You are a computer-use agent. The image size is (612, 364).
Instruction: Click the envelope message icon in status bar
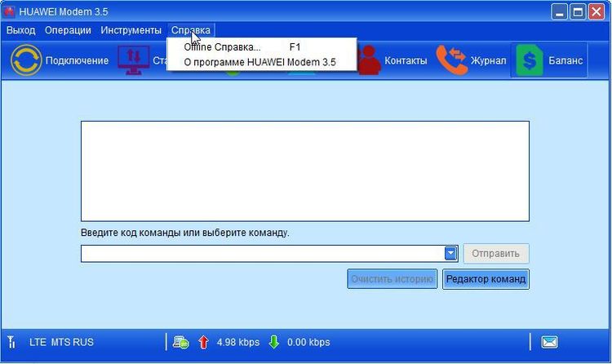point(549,342)
